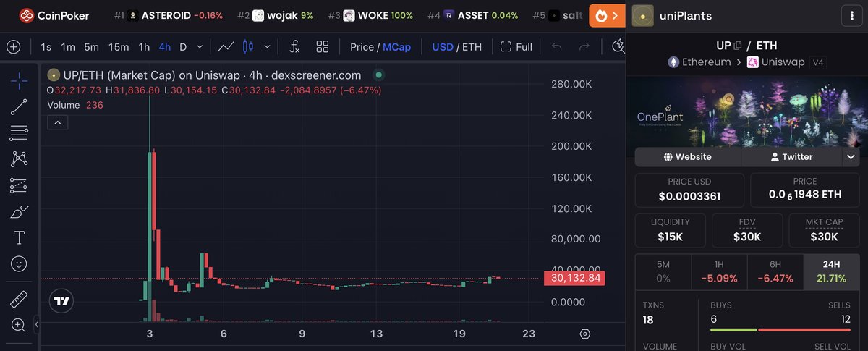Add a symbol to compare with plus icon
Viewport: 868px width, 351px height.
[x=13, y=47]
